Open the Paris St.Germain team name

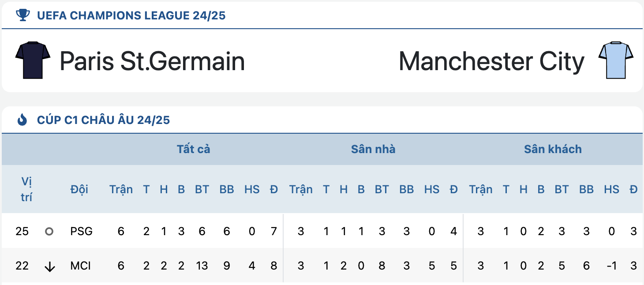click(x=152, y=61)
